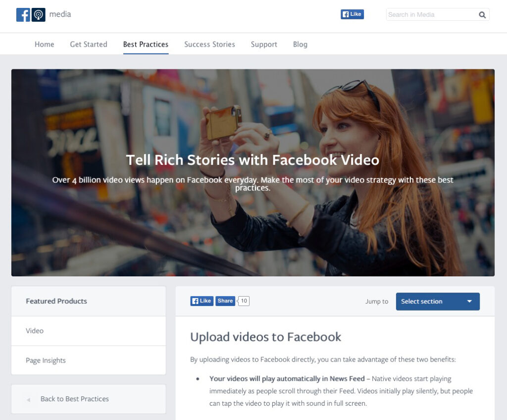Viewport: 507px width, 420px height.
Task: Navigate to Best Practices
Action: (146, 44)
